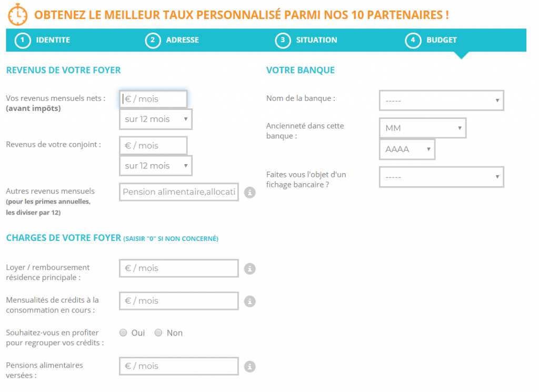Open your income 'sur 12 mois' dropdown

coord(156,119)
